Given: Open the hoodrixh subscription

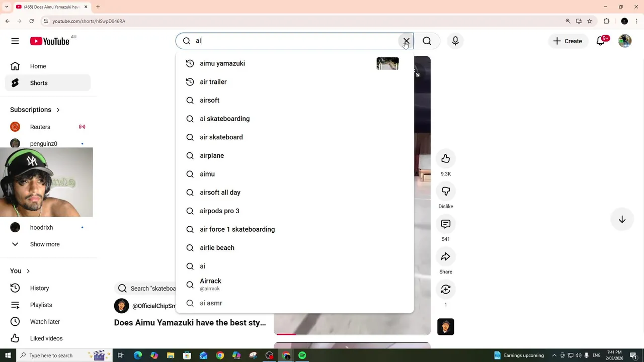Looking at the screenshot, I should (48, 228).
